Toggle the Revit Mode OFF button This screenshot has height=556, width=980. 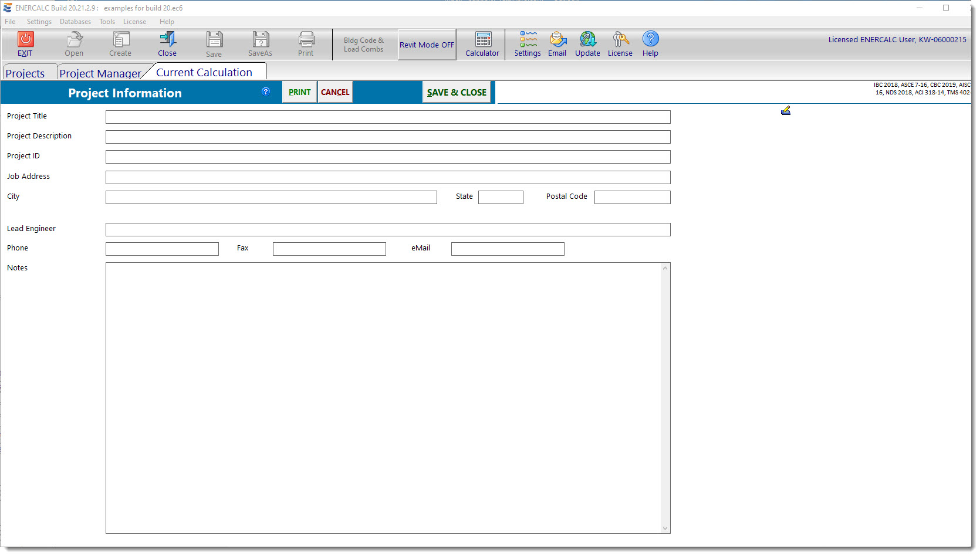click(x=427, y=45)
